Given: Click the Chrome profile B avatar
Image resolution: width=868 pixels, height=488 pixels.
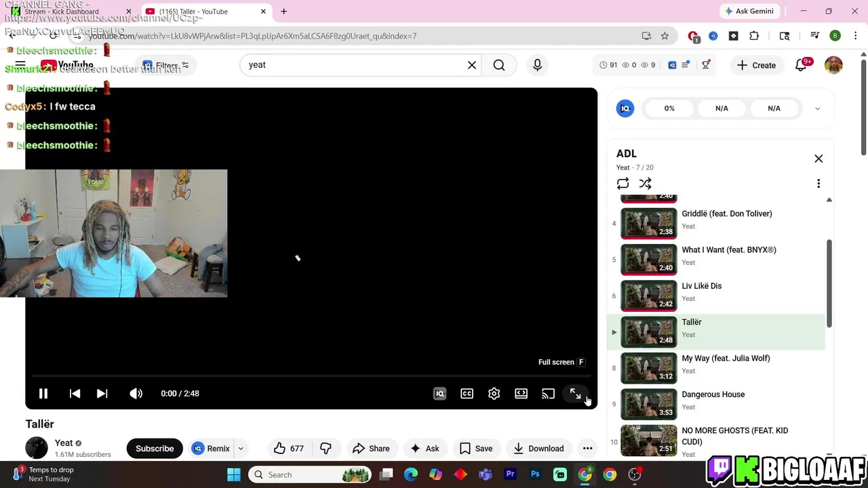Looking at the screenshot, I should tap(835, 36).
